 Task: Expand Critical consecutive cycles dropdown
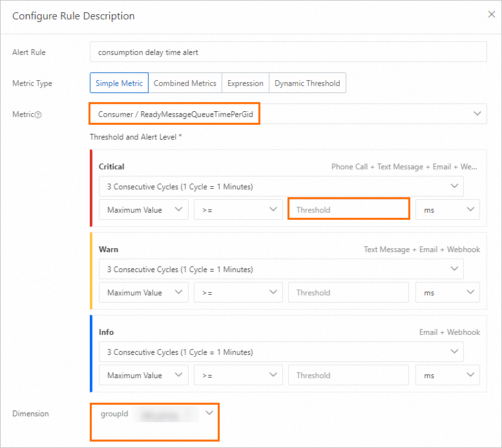pyautogui.click(x=281, y=187)
